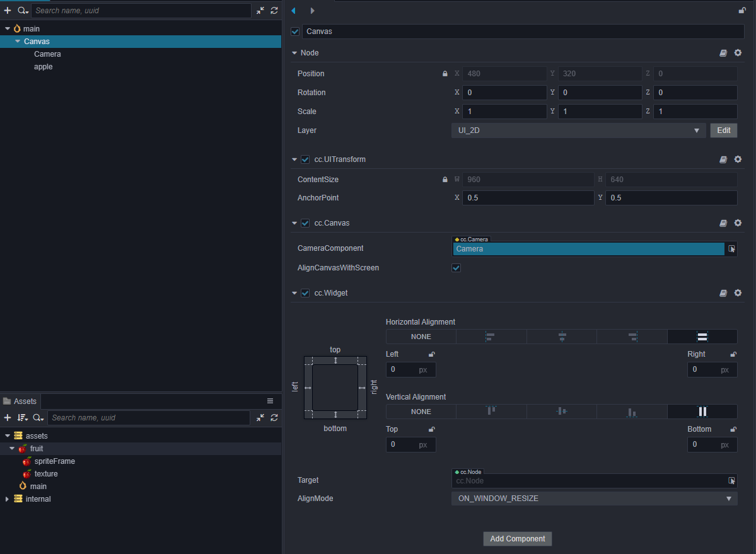Open Node section gear settings
Screen dimensions: 756x554
pos(738,52)
